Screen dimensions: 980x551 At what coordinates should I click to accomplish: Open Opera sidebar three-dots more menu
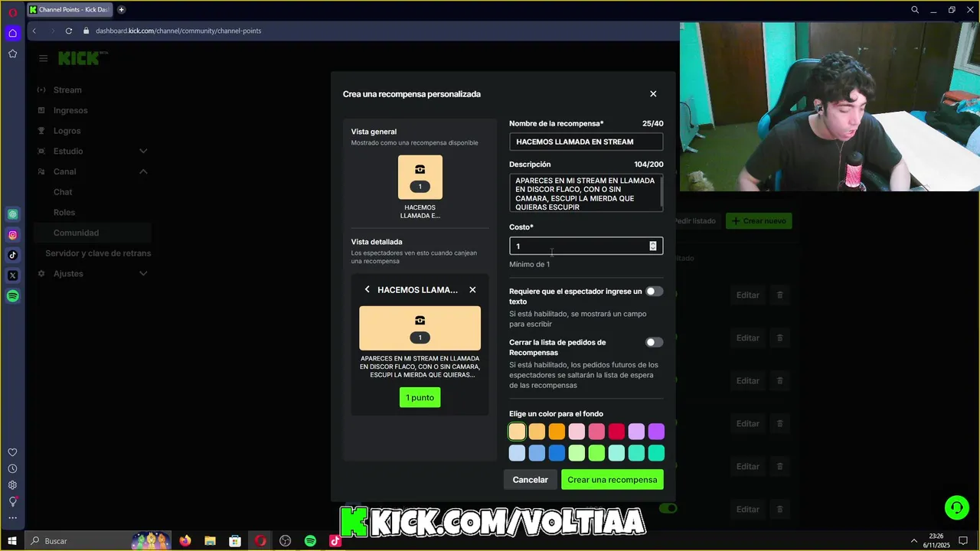pos(12,518)
